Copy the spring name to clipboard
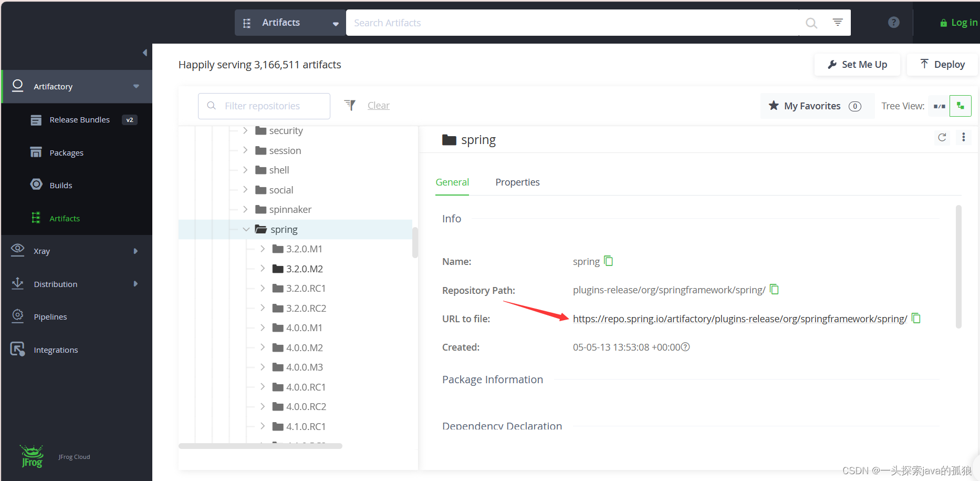The image size is (980, 481). pyautogui.click(x=609, y=261)
